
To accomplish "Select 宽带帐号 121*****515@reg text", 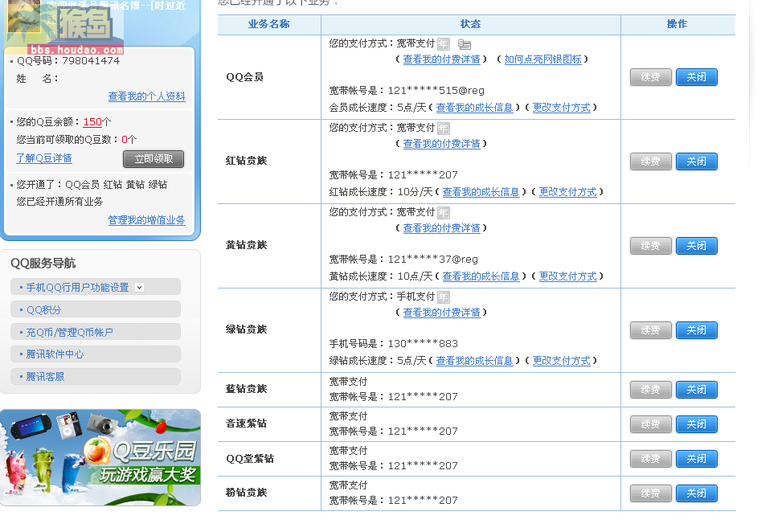I will 407,91.
